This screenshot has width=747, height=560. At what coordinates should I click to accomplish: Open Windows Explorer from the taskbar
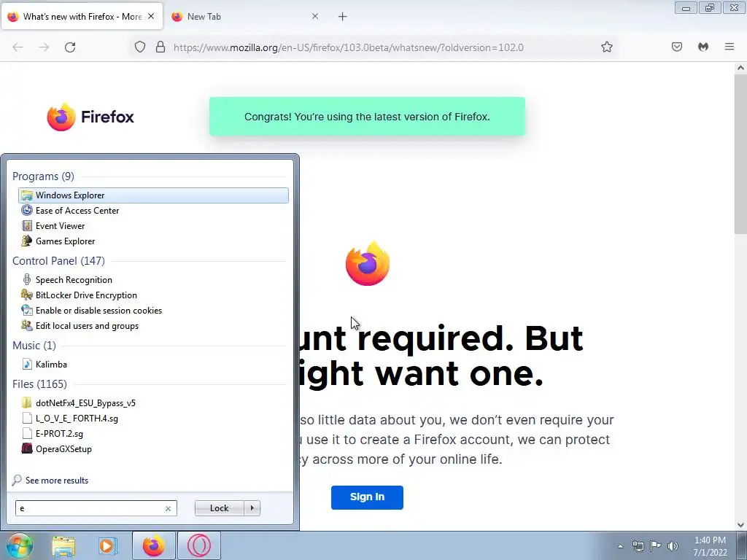63,545
